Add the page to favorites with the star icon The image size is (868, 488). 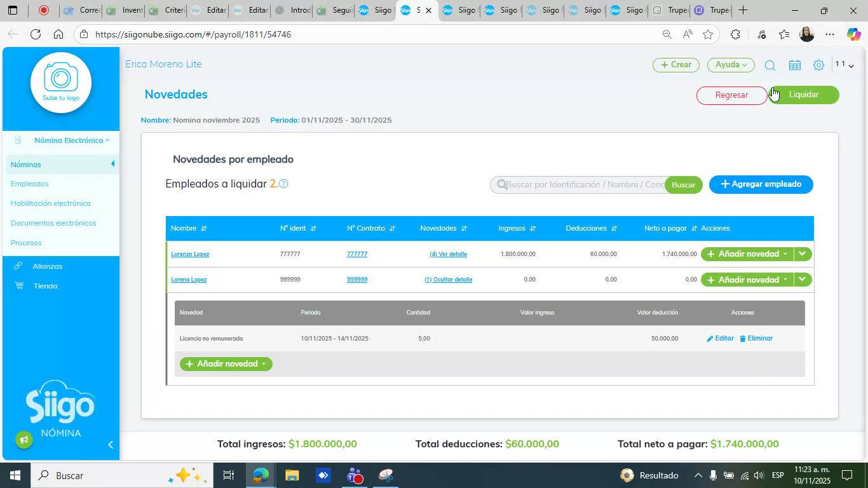(x=708, y=34)
